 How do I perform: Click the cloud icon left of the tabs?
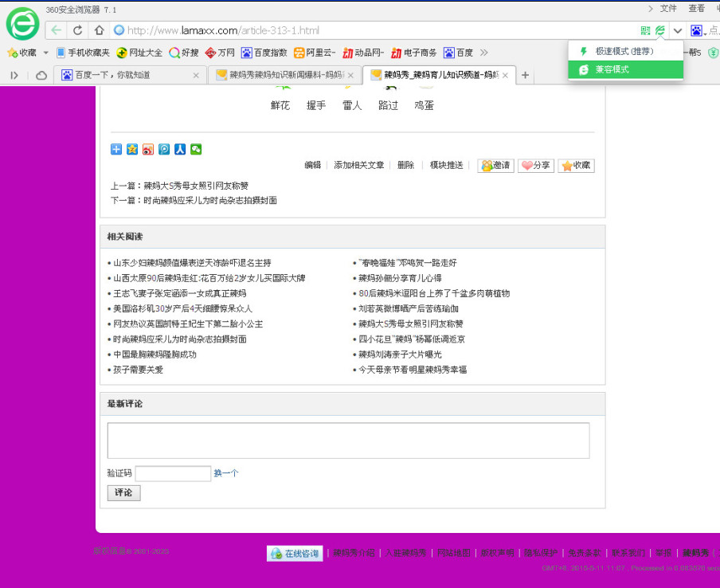point(41,75)
